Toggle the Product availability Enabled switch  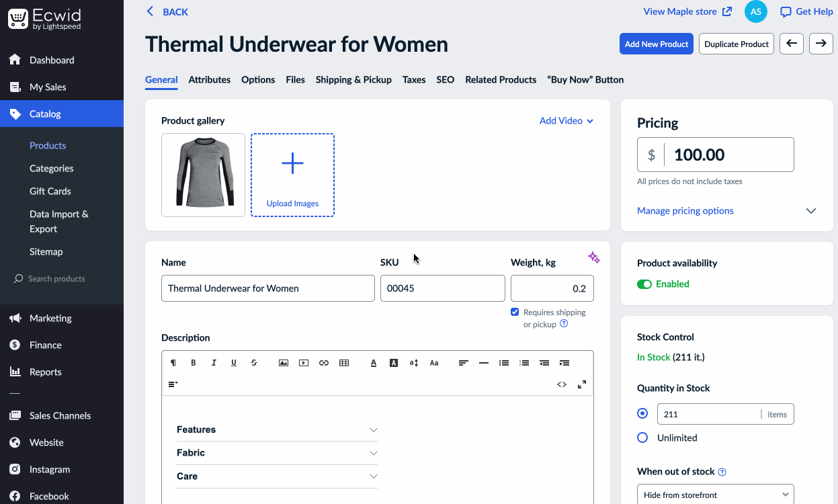[644, 284]
